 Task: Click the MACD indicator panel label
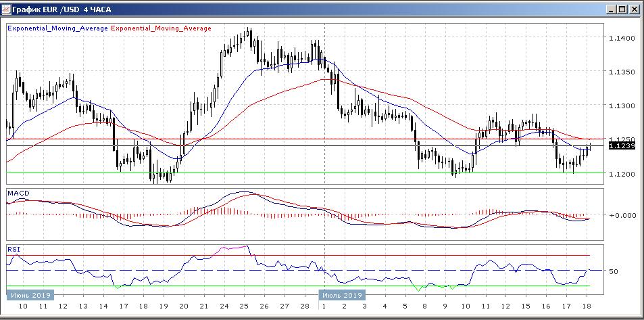pyautogui.click(x=18, y=193)
